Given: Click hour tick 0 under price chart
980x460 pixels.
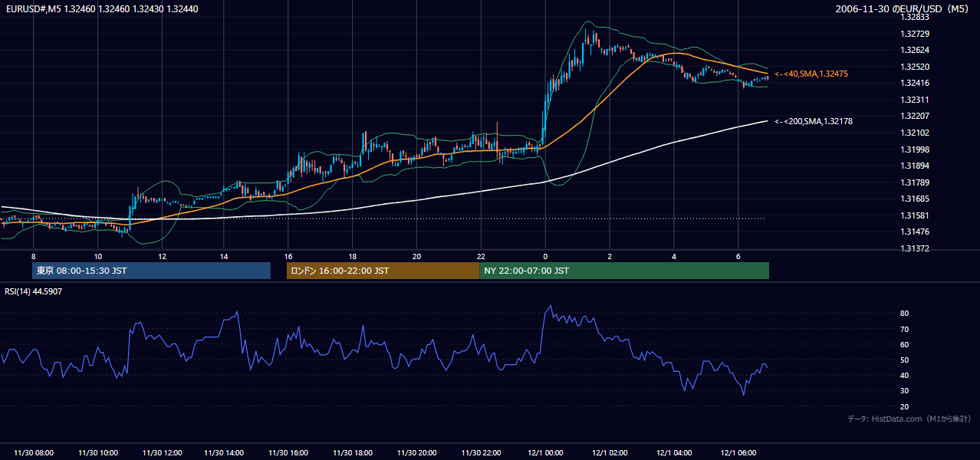Looking at the screenshot, I should [x=545, y=256].
